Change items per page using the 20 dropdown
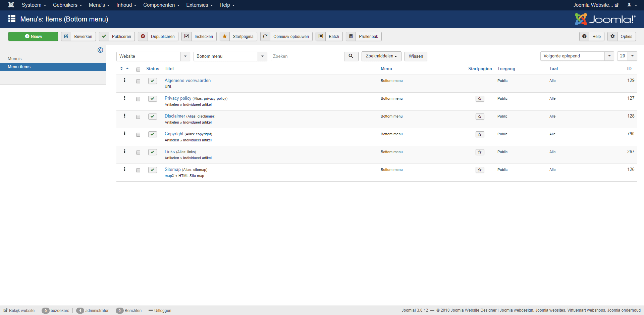The width and height of the screenshot is (644, 315). click(633, 56)
